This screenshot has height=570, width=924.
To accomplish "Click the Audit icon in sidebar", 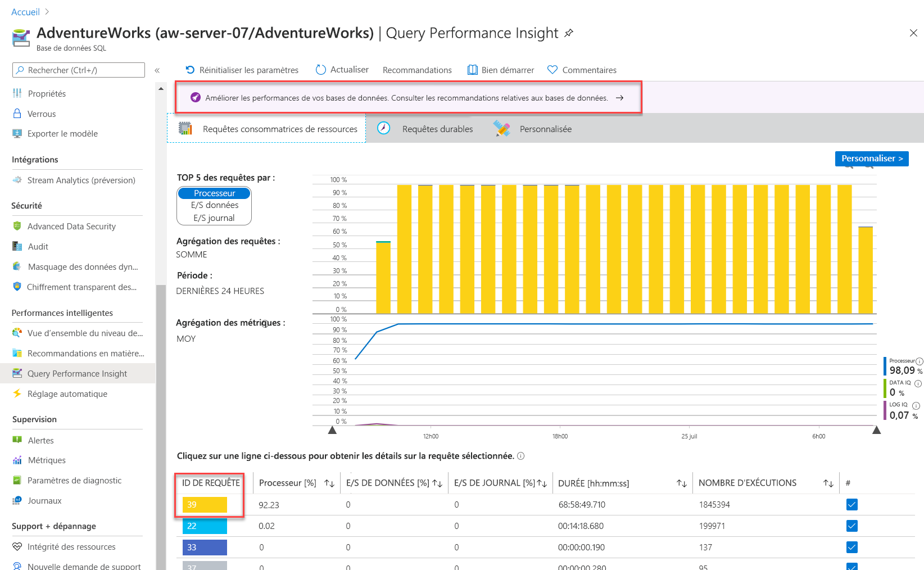I will 17,246.
